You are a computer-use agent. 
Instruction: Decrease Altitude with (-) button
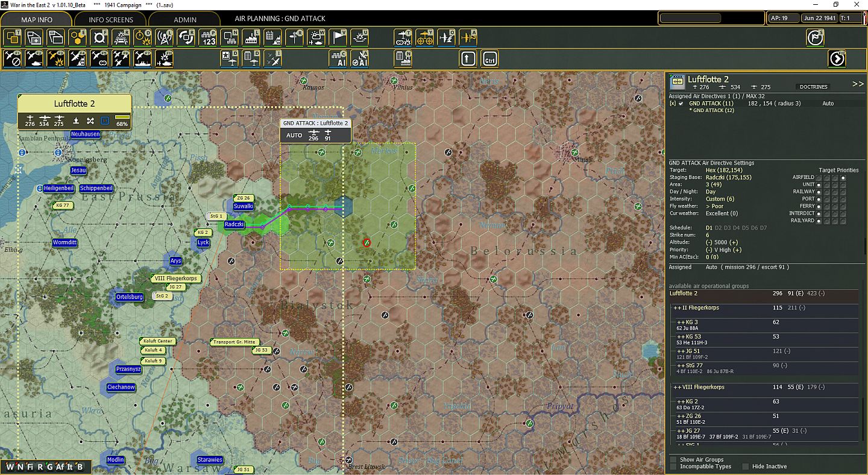tap(709, 242)
